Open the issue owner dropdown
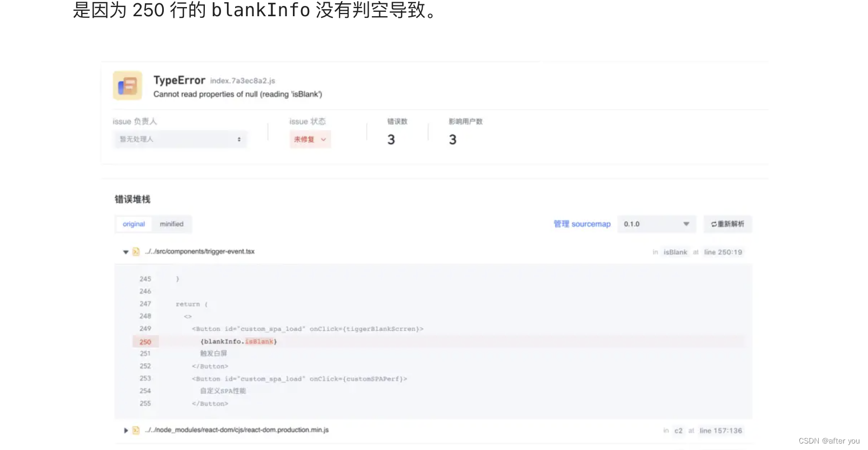The height and width of the screenshot is (450, 868). [181, 140]
